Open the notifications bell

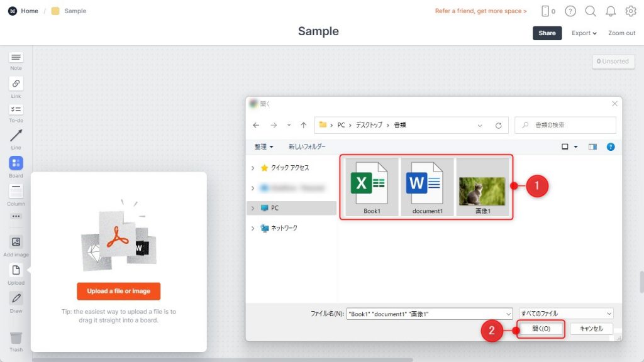[611, 11]
